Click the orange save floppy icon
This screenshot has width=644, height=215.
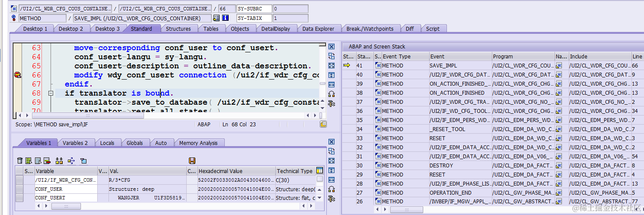click(192, 160)
